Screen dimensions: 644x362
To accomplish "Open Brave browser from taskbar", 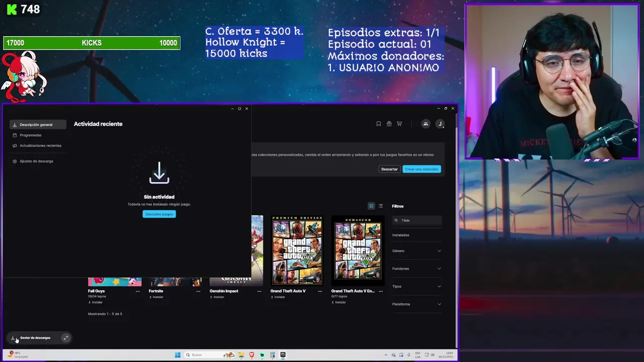I will pyautogui.click(x=252, y=355).
